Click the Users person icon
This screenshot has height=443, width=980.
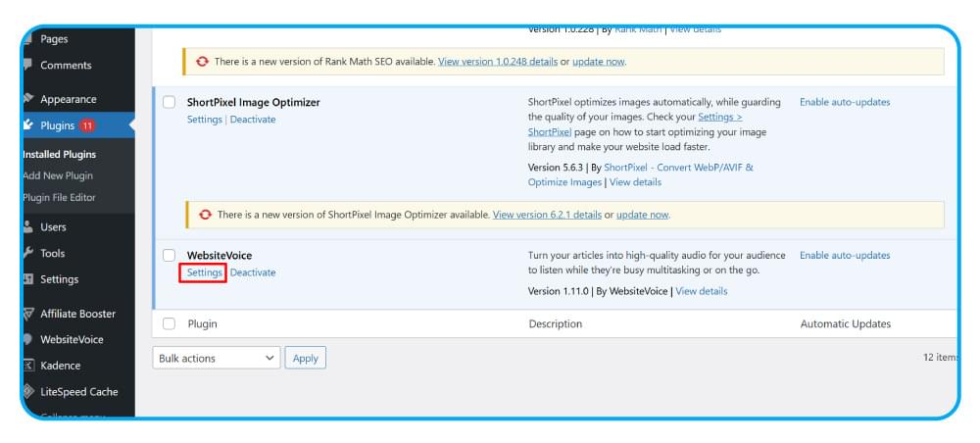tap(27, 226)
